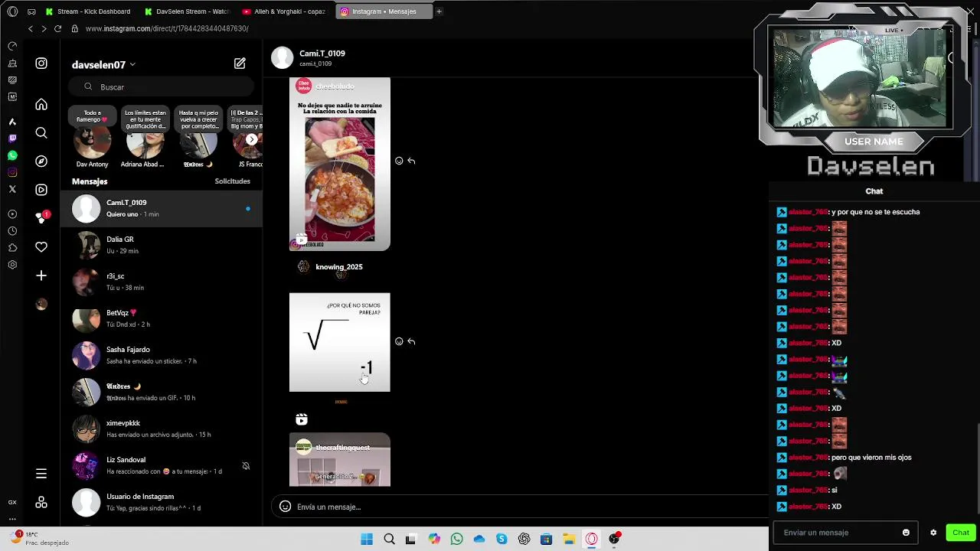This screenshot has width=980, height=551.
Task: Open Opera sidebar three-dots more menu
Action: 12,518
